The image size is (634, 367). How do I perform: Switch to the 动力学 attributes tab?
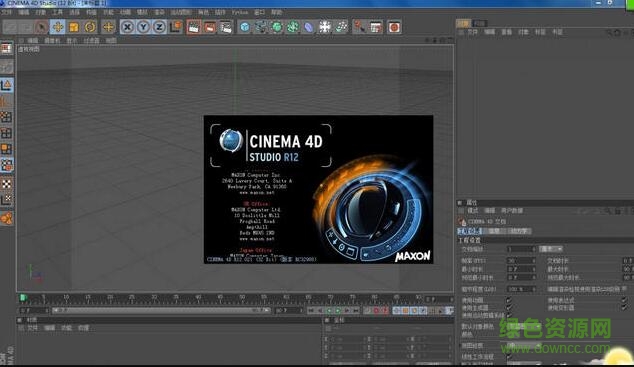click(518, 231)
